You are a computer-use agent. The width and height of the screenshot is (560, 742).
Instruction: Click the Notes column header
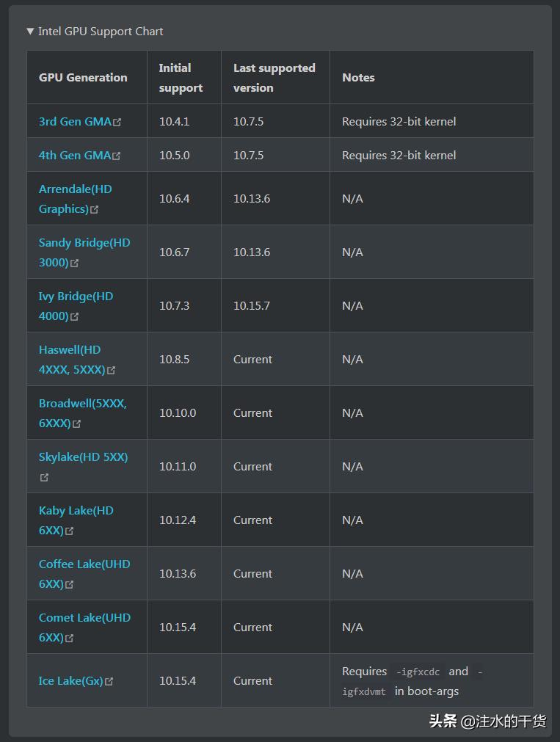click(x=358, y=77)
